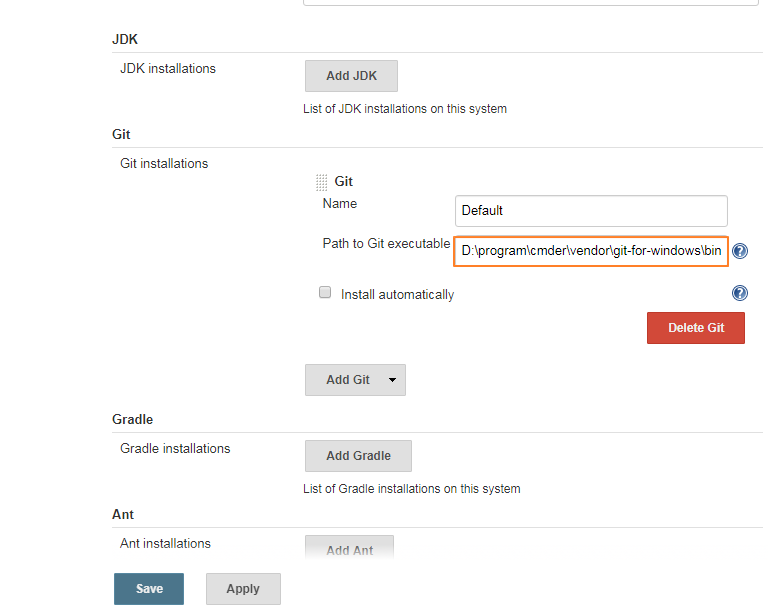Click the Add Ant button
This screenshot has width=768, height=607.
coord(349,549)
